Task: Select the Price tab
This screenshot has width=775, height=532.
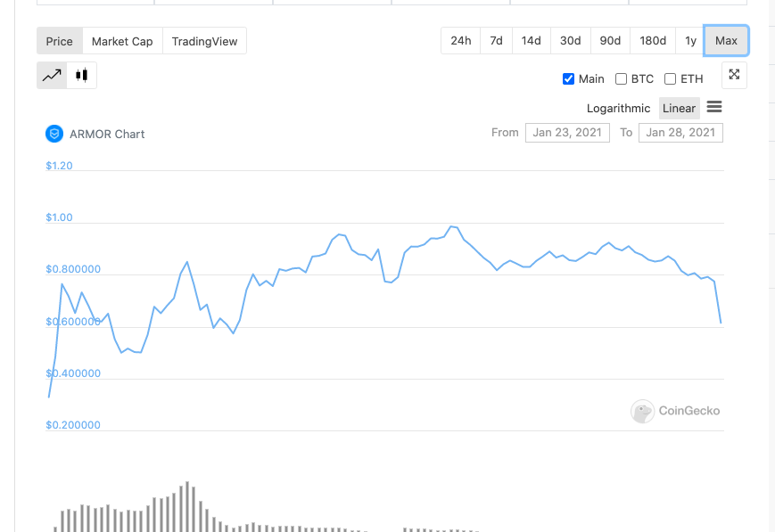Action: pos(60,41)
